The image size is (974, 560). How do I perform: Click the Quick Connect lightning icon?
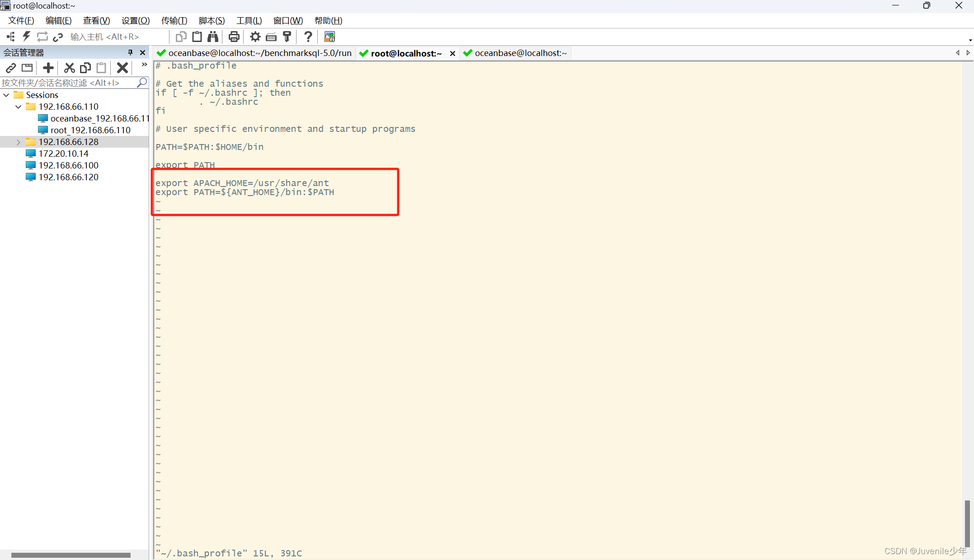(x=27, y=37)
